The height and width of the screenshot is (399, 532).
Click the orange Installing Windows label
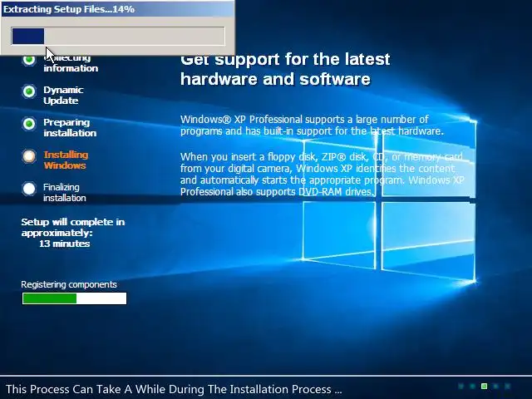(66, 160)
